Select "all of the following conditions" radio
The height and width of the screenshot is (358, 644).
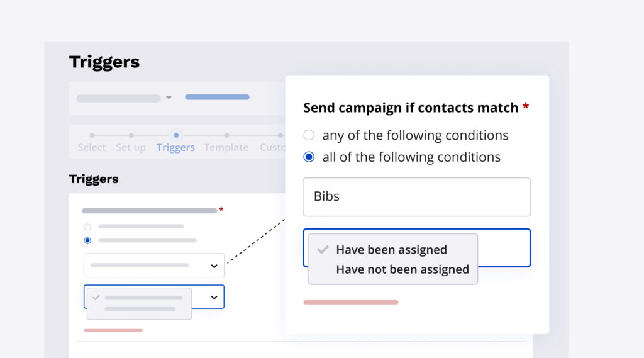click(309, 157)
